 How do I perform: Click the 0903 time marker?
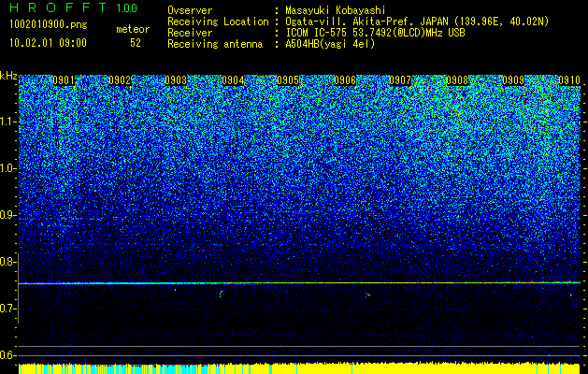[176, 80]
